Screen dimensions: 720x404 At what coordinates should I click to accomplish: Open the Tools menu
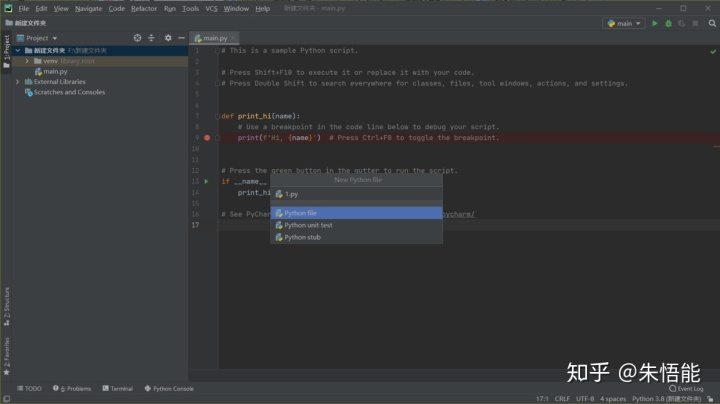[190, 8]
